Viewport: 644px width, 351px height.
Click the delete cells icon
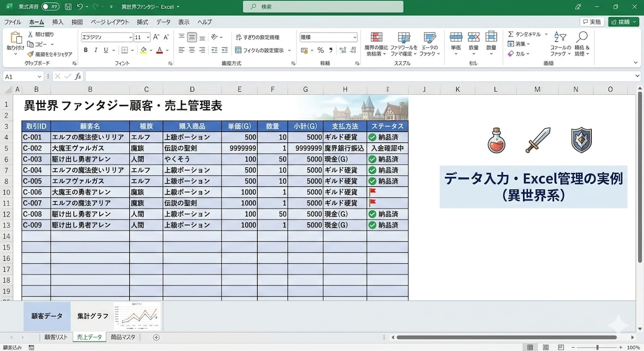tap(473, 36)
